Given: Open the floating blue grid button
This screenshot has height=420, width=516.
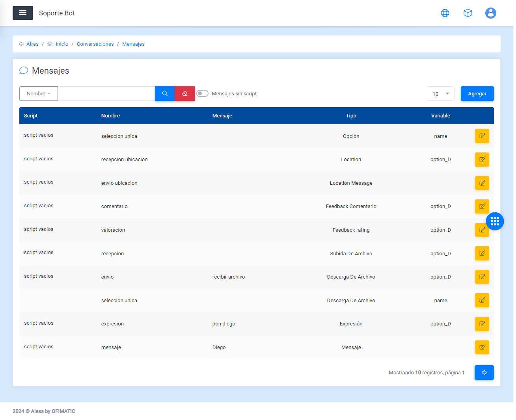Looking at the screenshot, I should (495, 221).
